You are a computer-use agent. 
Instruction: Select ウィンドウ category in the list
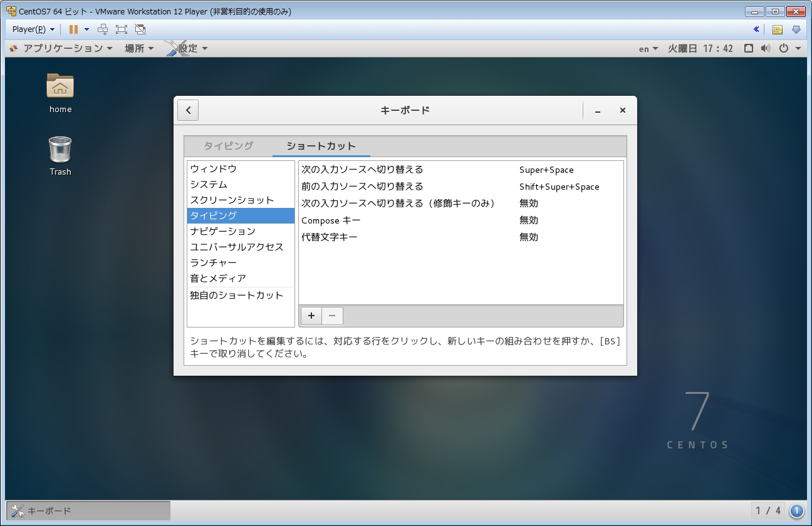(214, 169)
